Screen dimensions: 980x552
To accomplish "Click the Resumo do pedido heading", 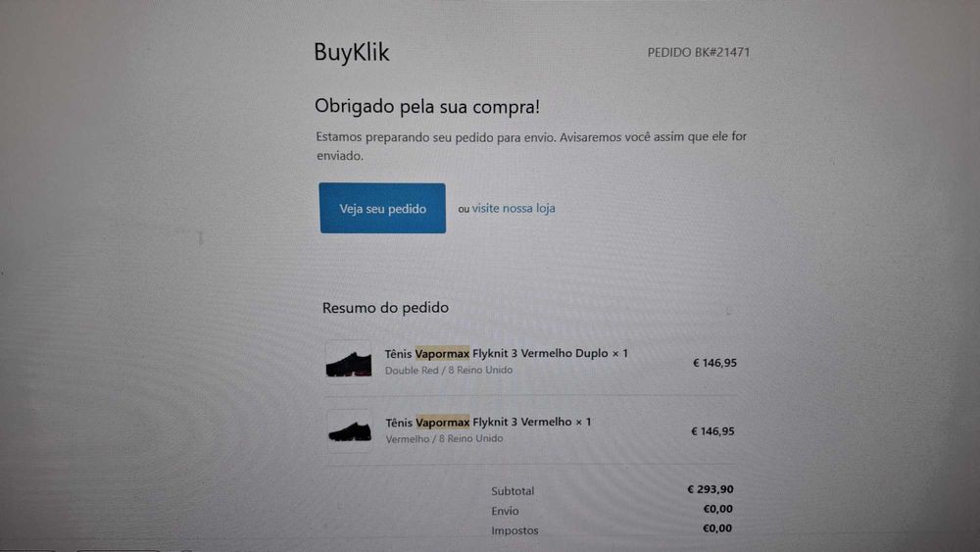I will point(385,308).
